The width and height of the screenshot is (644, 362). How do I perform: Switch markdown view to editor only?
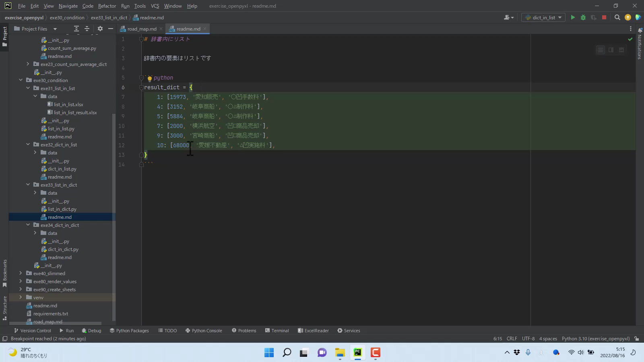tap(601, 50)
